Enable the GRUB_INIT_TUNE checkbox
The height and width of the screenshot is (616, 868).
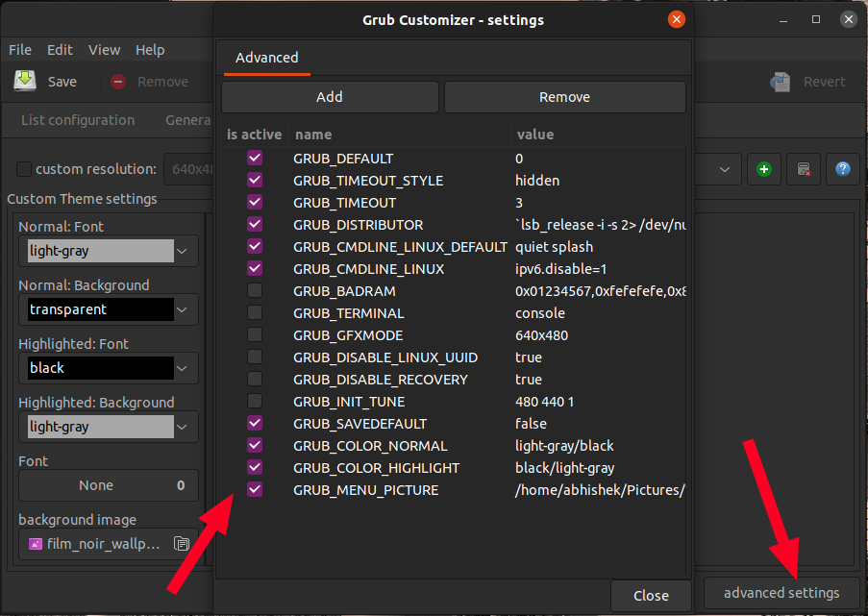point(255,402)
